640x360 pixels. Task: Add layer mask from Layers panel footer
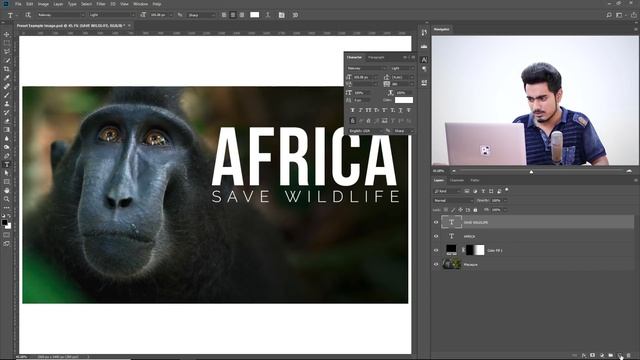[x=593, y=356]
